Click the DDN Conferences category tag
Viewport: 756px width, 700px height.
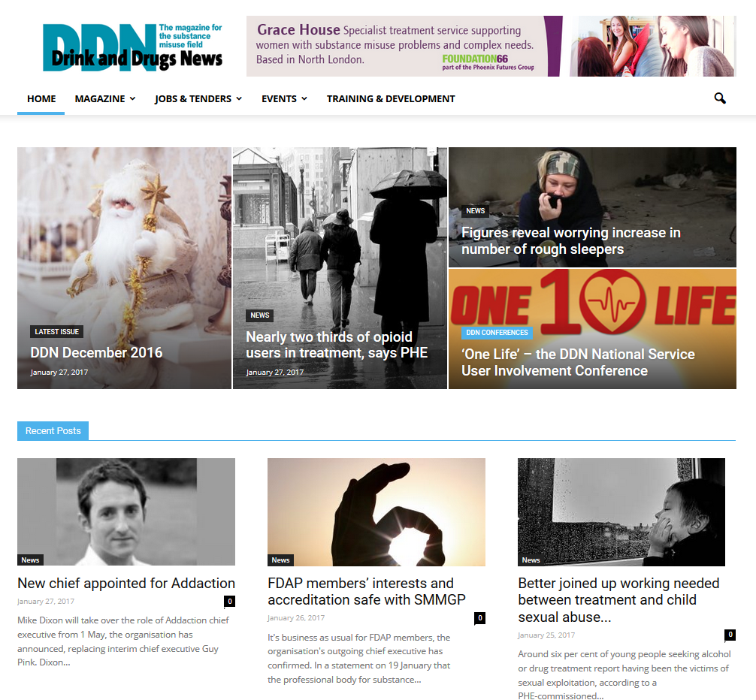[497, 333]
